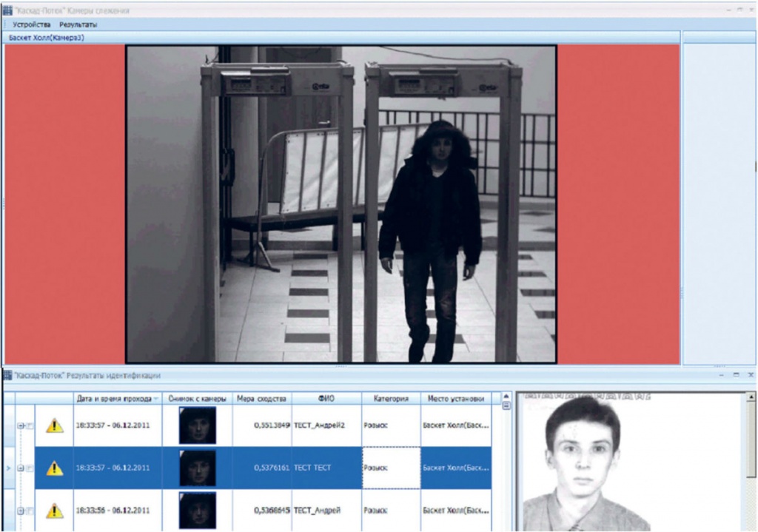Open the sort arrow on Дата и время прохода

coord(156,399)
